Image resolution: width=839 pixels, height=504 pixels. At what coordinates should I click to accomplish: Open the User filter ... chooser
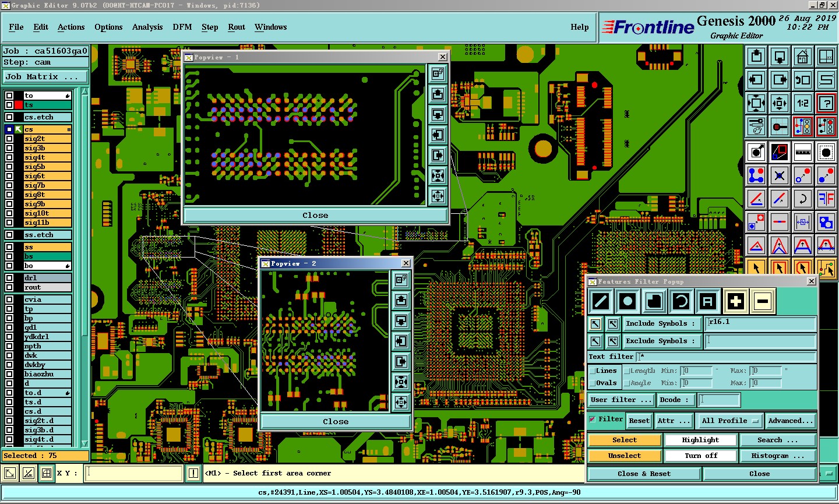(x=621, y=400)
